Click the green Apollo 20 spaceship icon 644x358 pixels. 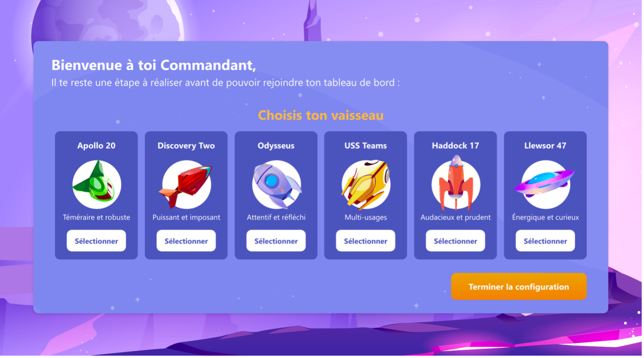click(x=96, y=184)
